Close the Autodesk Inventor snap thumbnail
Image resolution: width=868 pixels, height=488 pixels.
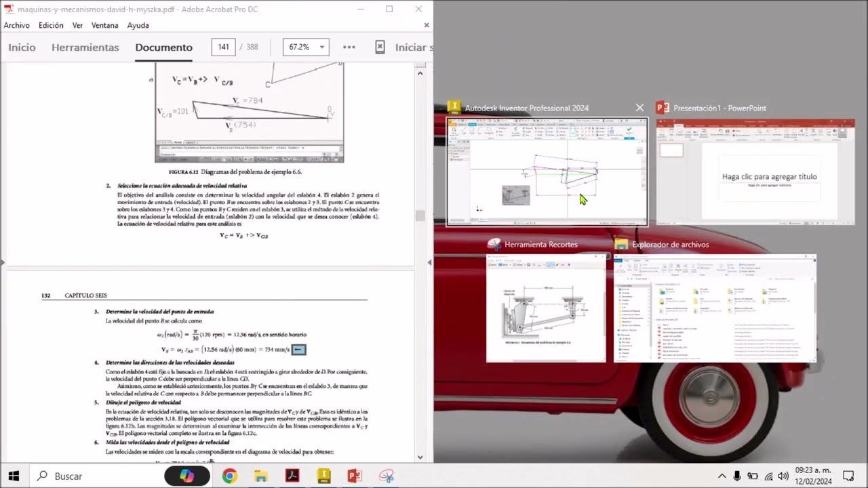[x=639, y=108]
